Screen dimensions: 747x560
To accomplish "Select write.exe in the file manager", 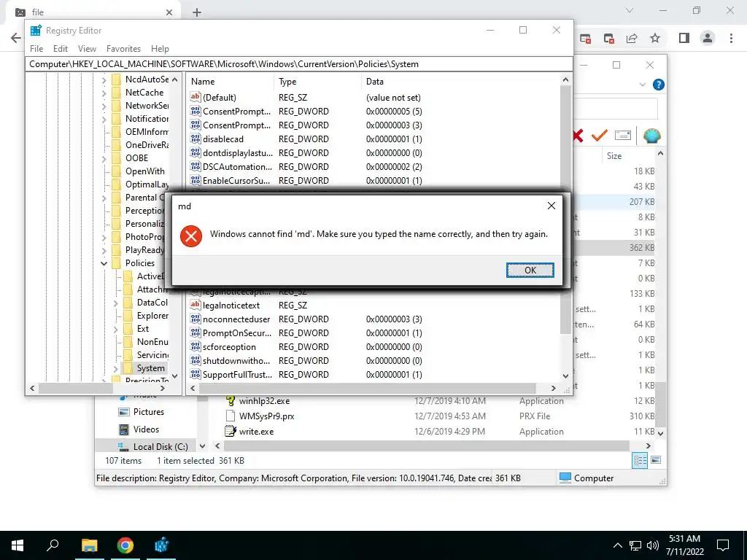I will point(256,432).
